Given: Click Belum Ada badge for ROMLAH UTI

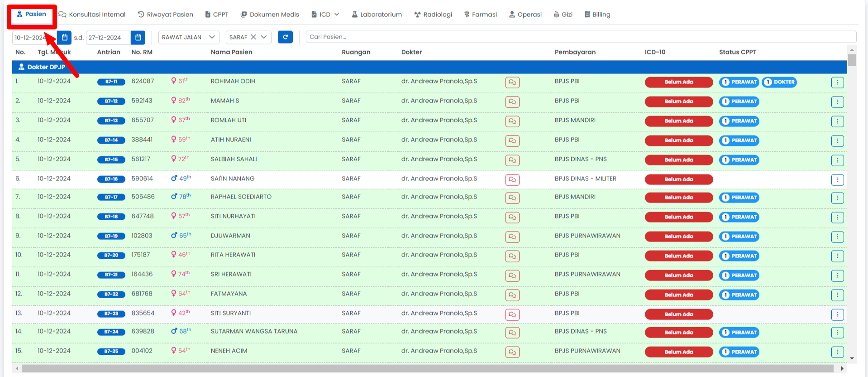Looking at the screenshot, I should tap(678, 121).
